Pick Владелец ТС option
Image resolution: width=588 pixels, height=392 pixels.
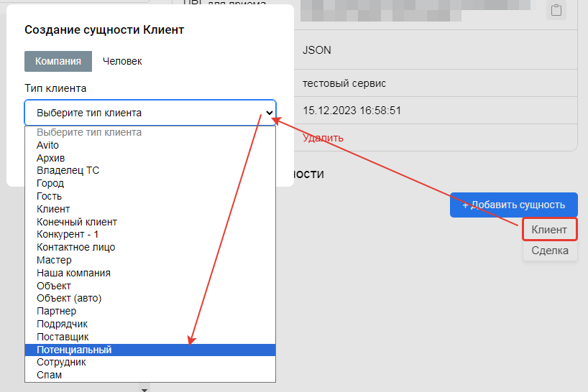coord(68,171)
